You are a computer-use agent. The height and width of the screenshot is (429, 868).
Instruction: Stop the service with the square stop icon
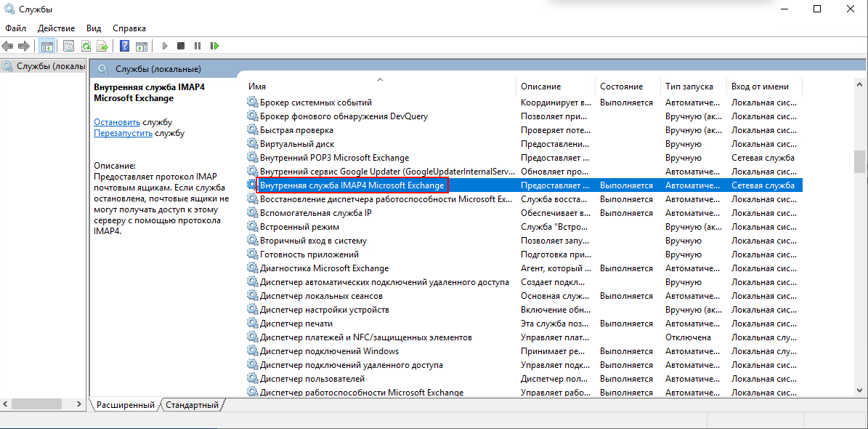coord(181,45)
